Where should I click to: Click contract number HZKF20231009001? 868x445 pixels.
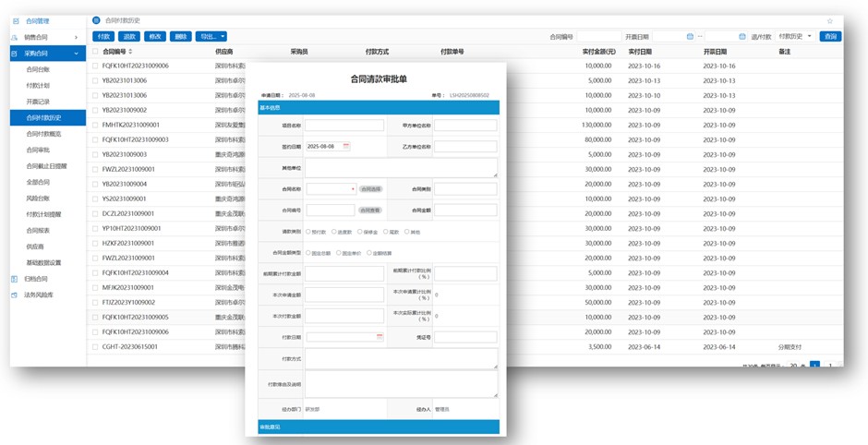(128, 243)
